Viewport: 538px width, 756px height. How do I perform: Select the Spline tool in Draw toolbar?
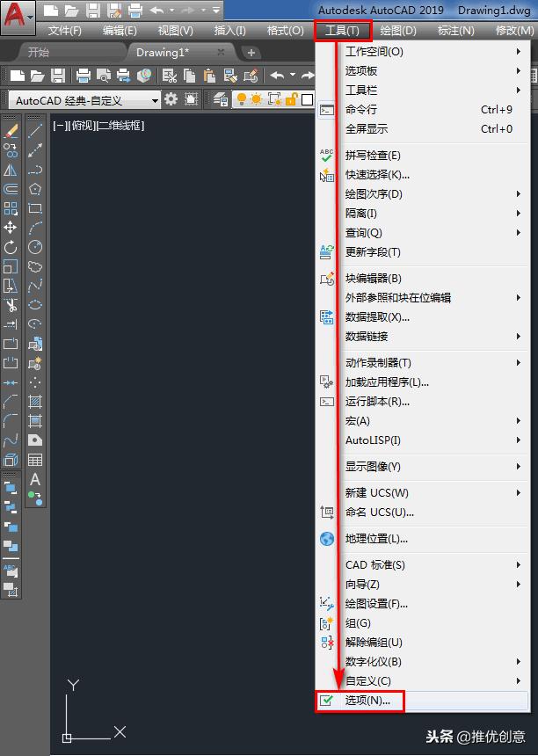pyautogui.click(x=35, y=286)
